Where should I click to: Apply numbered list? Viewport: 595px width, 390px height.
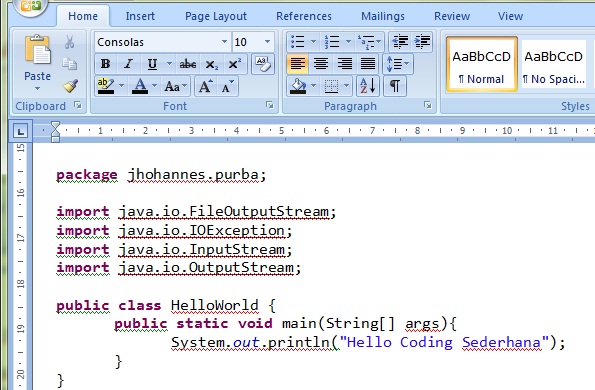[x=332, y=42]
